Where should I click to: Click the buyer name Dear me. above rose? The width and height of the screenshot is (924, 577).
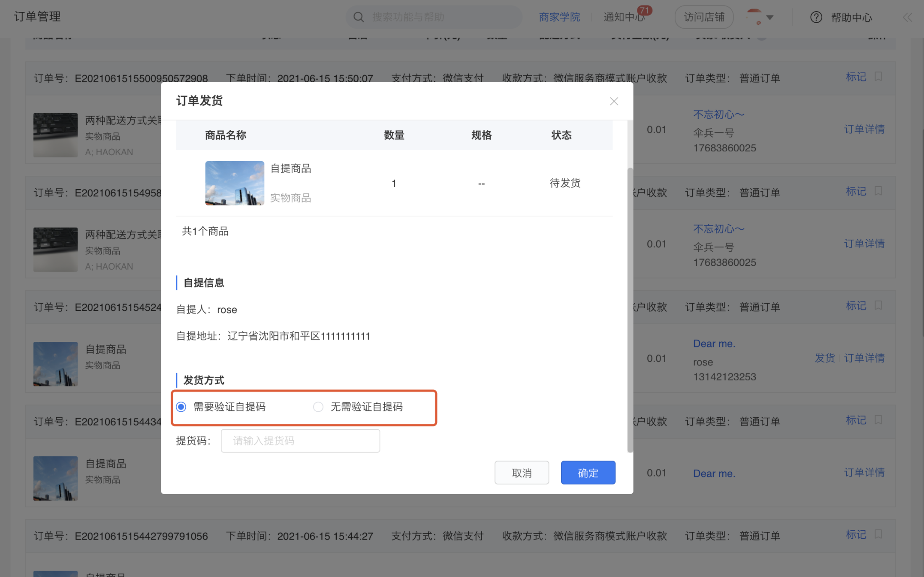click(714, 344)
